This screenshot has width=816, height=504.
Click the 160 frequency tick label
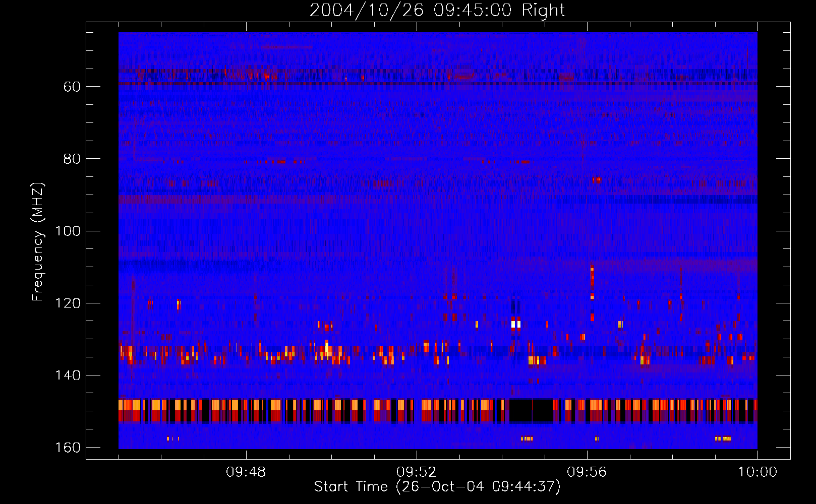[x=68, y=448]
